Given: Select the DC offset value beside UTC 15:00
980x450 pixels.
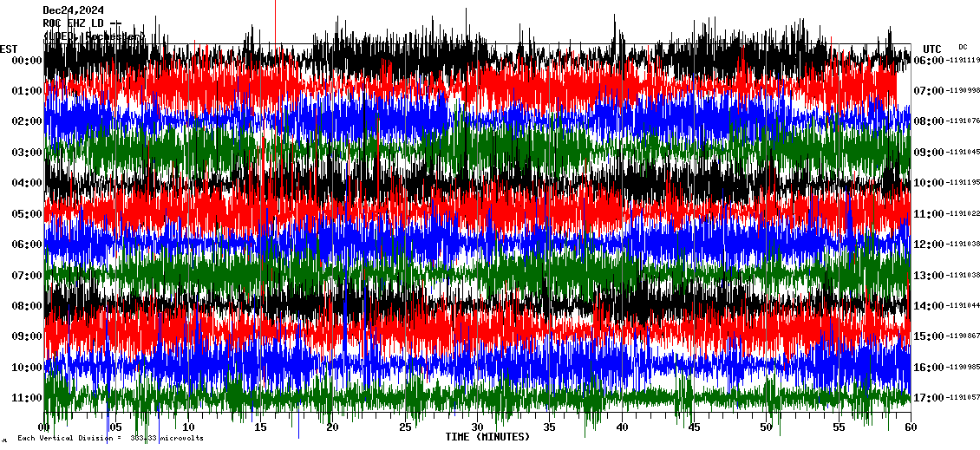Looking at the screenshot, I should (964, 336).
